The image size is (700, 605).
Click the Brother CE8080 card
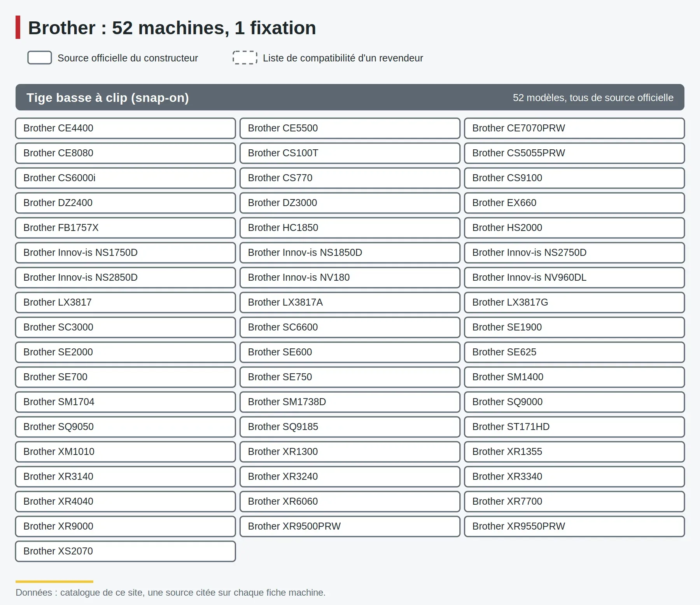click(x=125, y=153)
